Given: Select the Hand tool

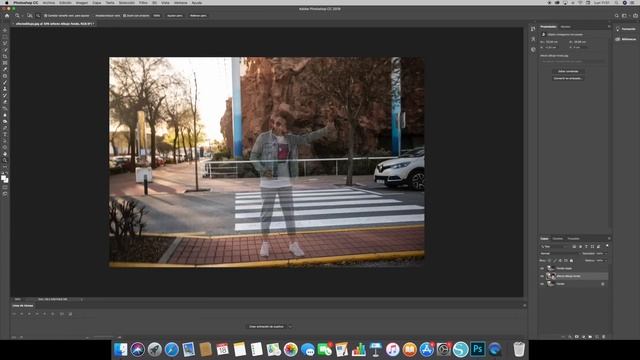Looking at the screenshot, I should pyautogui.click(x=5, y=154).
